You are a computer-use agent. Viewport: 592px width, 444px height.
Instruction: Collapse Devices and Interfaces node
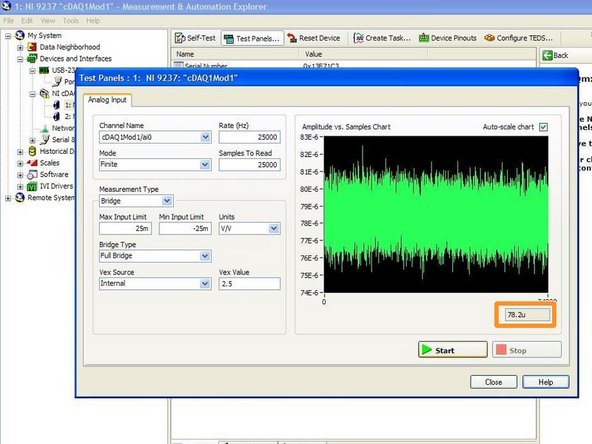pyautogui.click(x=20, y=59)
